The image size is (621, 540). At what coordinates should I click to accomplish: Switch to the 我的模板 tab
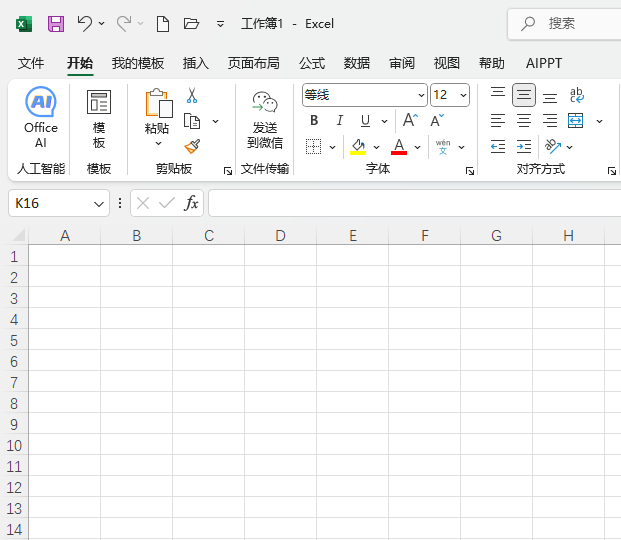tap(137, 63)
